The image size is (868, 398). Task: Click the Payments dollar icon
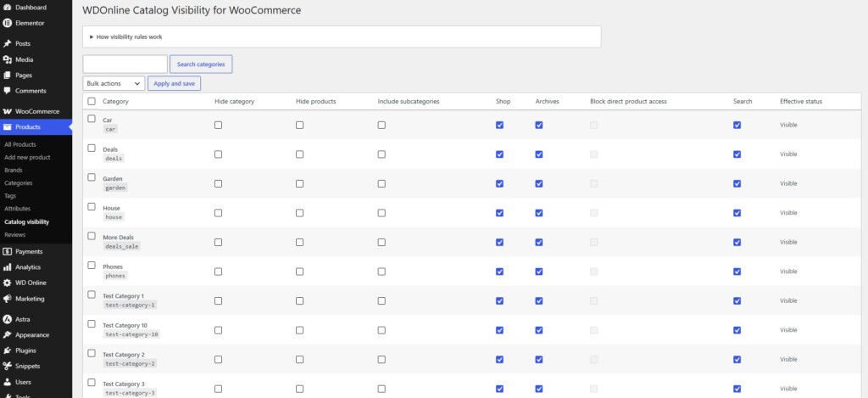tap(7, 252)
